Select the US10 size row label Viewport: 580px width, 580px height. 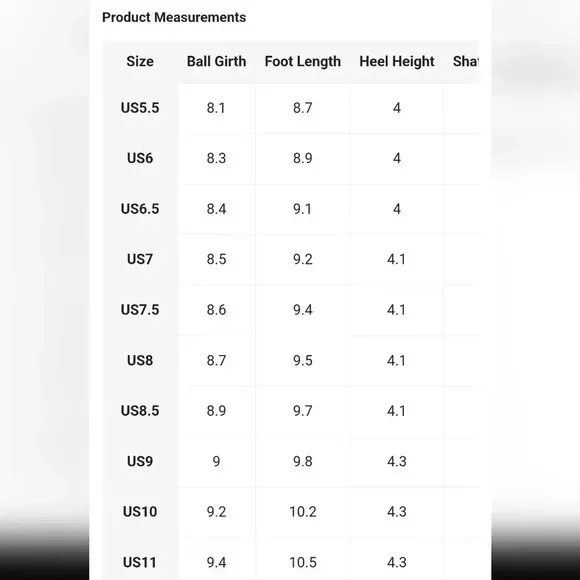[140, 512]
